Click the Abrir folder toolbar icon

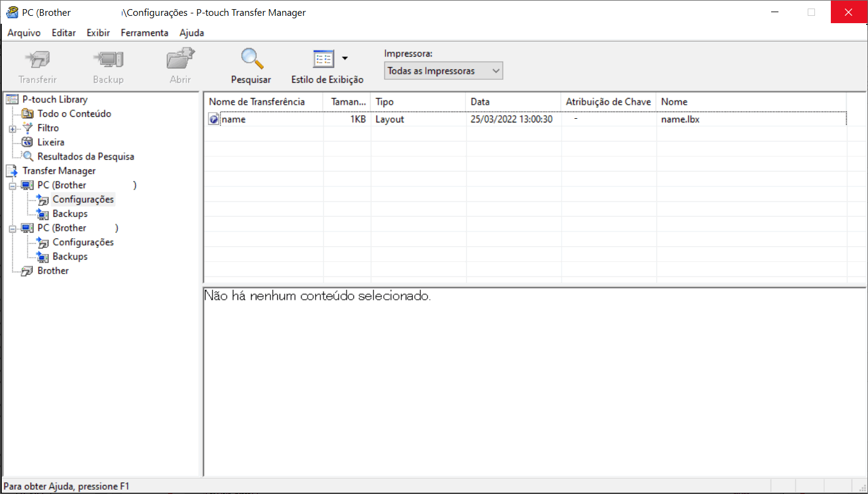[180, 59]
